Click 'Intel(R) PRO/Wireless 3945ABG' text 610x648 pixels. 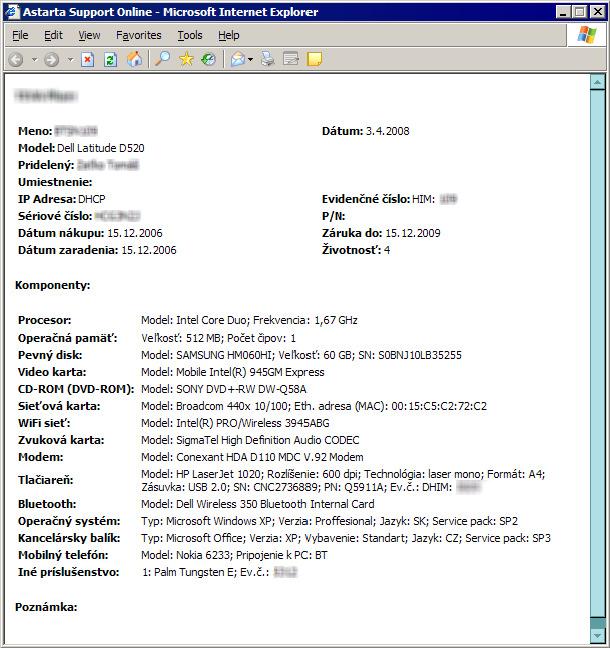coord(253,423)
